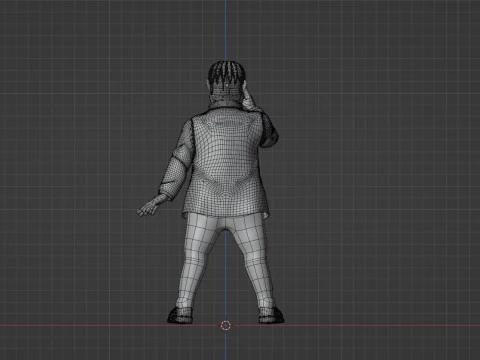The height and width of the screenshot is (360, 480).
Task: Click the character's left shoe
Action: pos(180,315)
